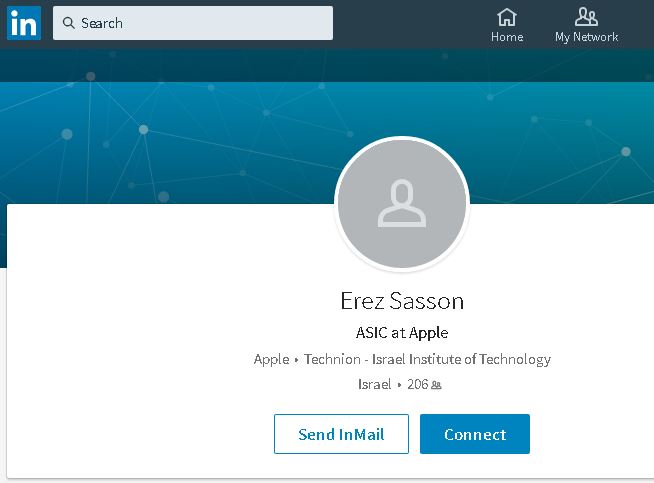Click the name Erez Sasson
Screen dimensions: 654x483
pos(402,301)
